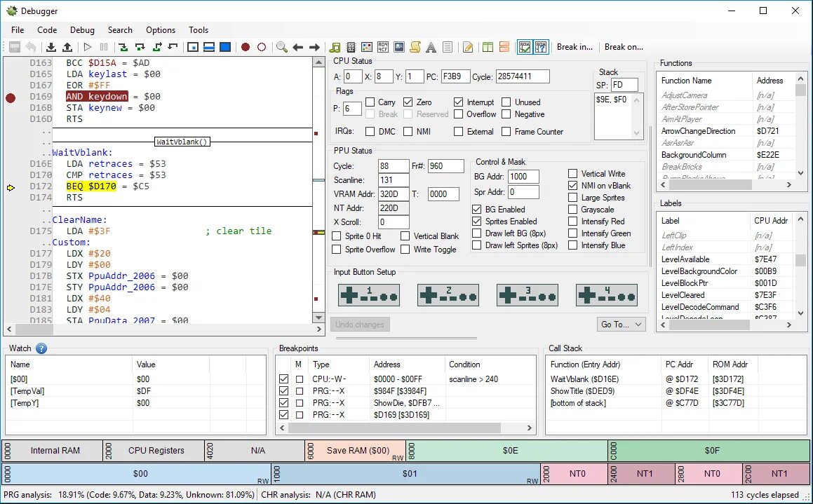Click the Step Over toolbar icon

[140, 47]
